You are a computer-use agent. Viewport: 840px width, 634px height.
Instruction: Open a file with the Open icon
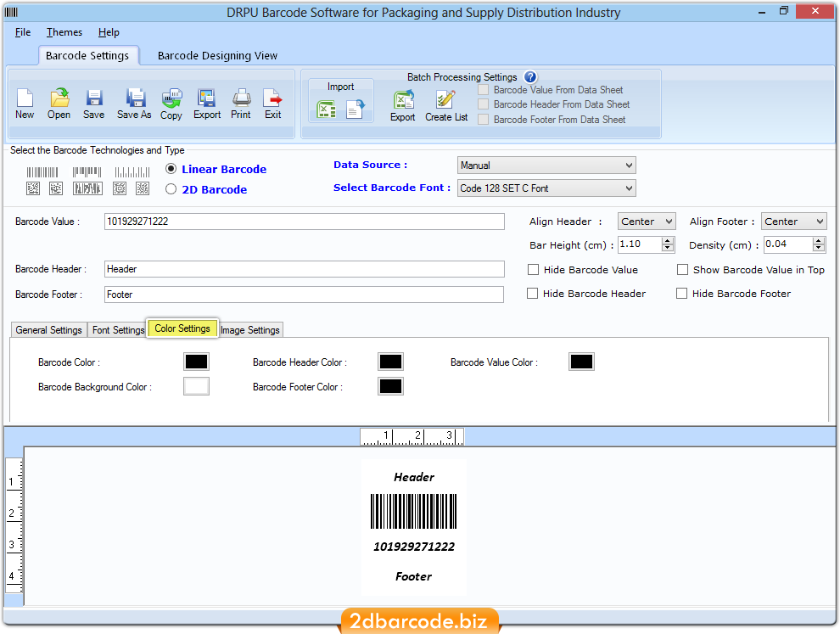[59, 98]
